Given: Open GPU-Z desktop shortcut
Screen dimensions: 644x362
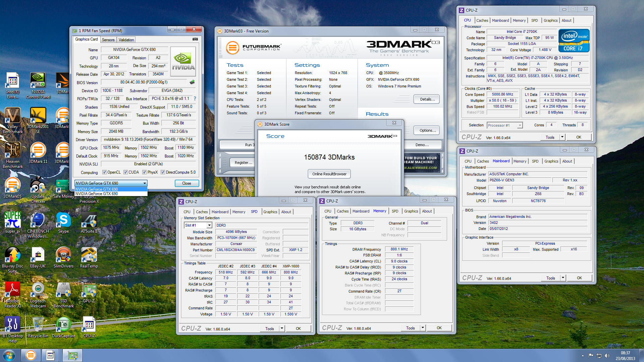Looking at the screenshot, I should tap(89, 292).
